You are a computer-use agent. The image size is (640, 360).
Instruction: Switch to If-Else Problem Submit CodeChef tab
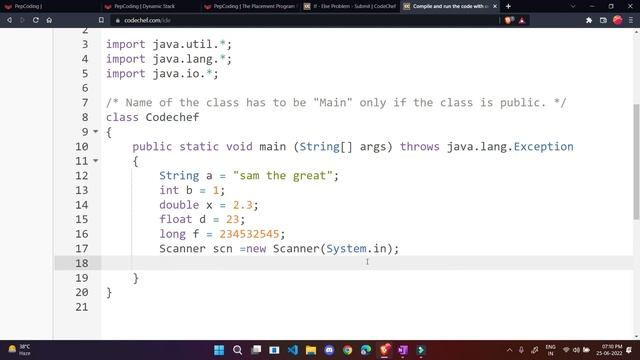point(350,6)
